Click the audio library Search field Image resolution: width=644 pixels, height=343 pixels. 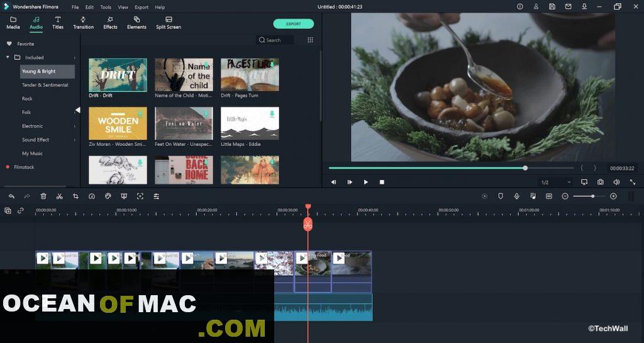[x=275, y=40]
